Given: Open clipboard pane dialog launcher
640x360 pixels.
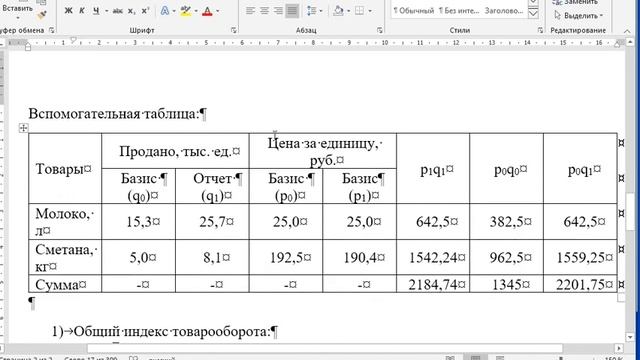Looking at the screenshot, I should coord(52,30).
